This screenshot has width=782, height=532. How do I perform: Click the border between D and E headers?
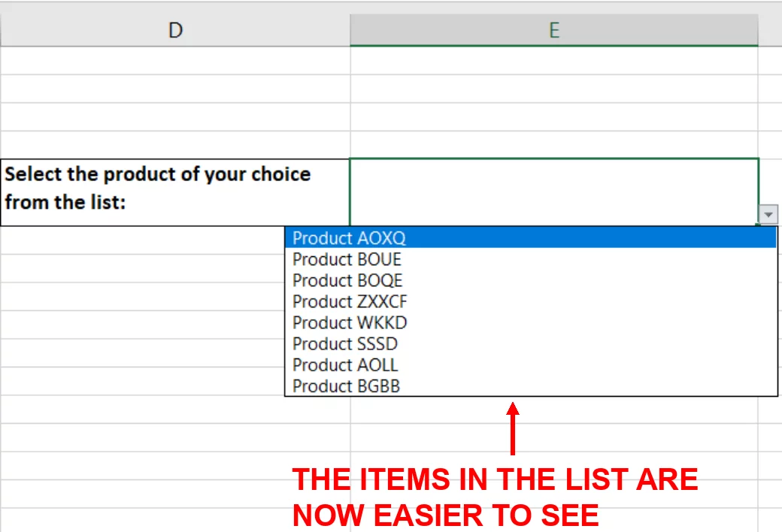tap(350, 30)
